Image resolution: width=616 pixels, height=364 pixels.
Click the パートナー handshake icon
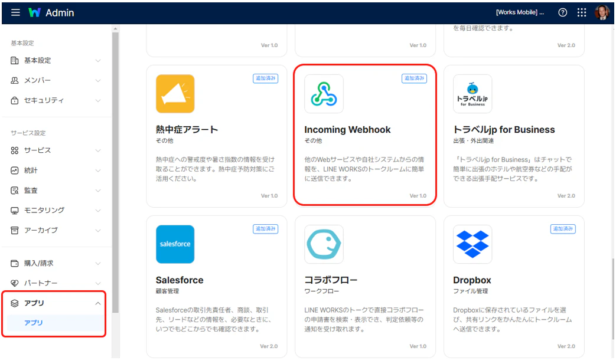[15, 283]
